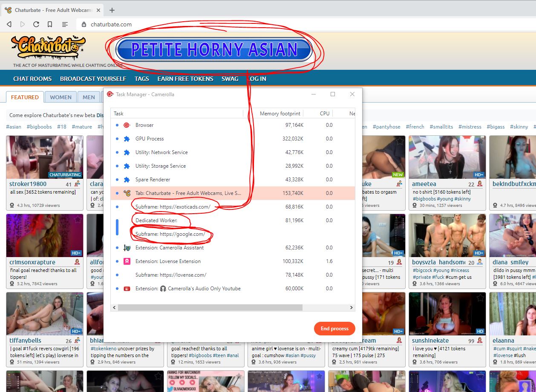Click the Camerolla Assistant extension icon
This screenshot has height=392, width=536.
[x=127, y=248]
